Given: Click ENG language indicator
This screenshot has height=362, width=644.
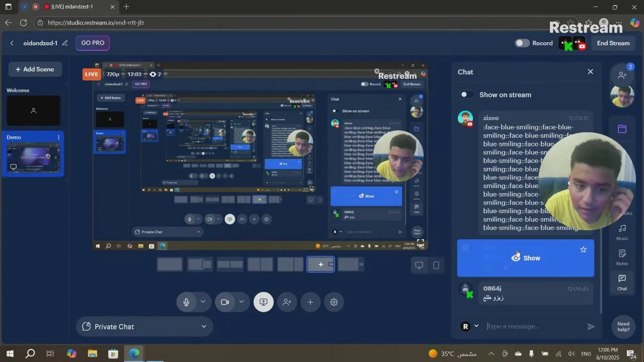Looking at the screenshot, I should tap(586, 353).
